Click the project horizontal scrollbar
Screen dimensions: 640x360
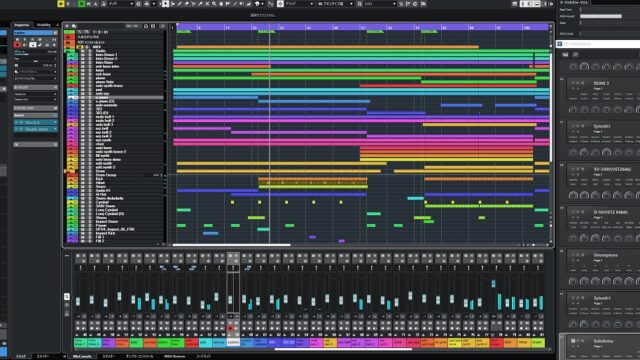click(231, 245)
